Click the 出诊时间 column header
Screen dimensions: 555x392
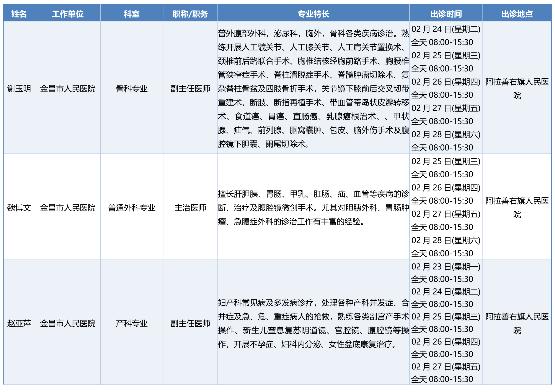[446, 14]
